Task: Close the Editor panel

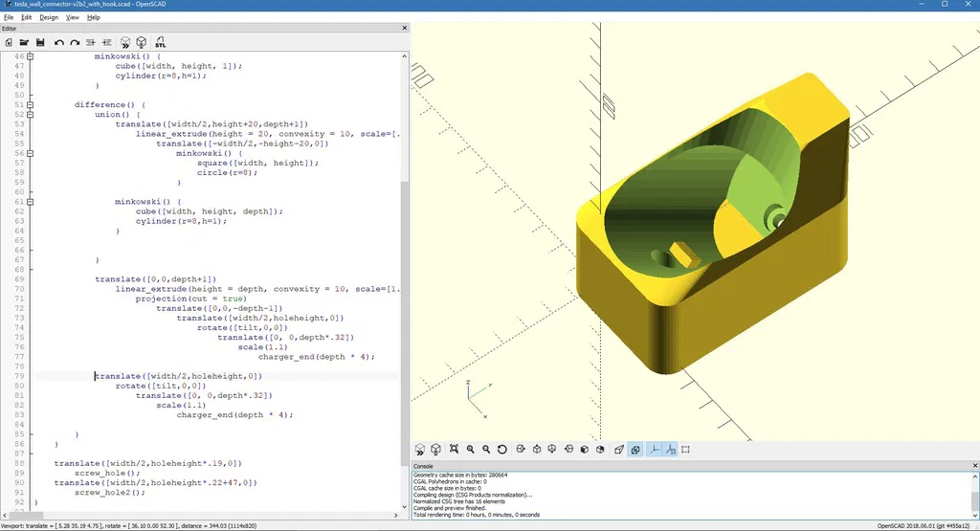Action: [405, 28]
